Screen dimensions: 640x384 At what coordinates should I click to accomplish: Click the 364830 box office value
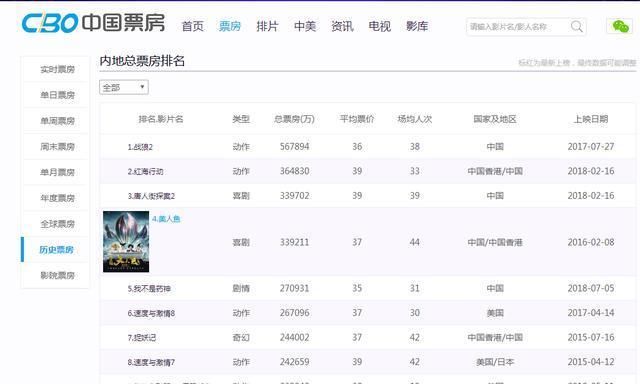coord(294,171)
